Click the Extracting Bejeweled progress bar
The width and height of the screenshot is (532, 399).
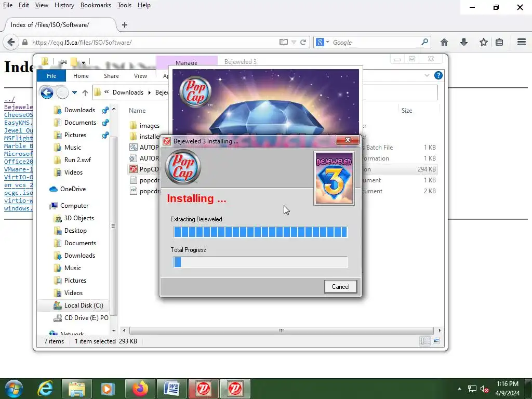[x=261, y=232]
